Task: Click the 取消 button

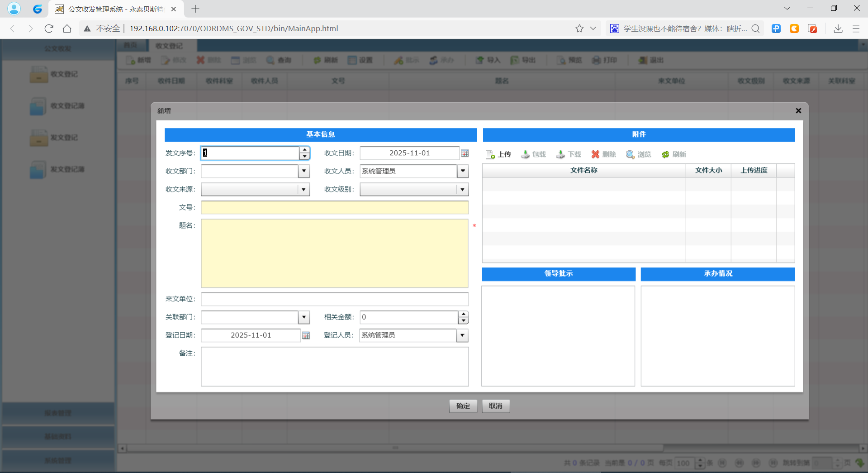Action: click(495, 406)
